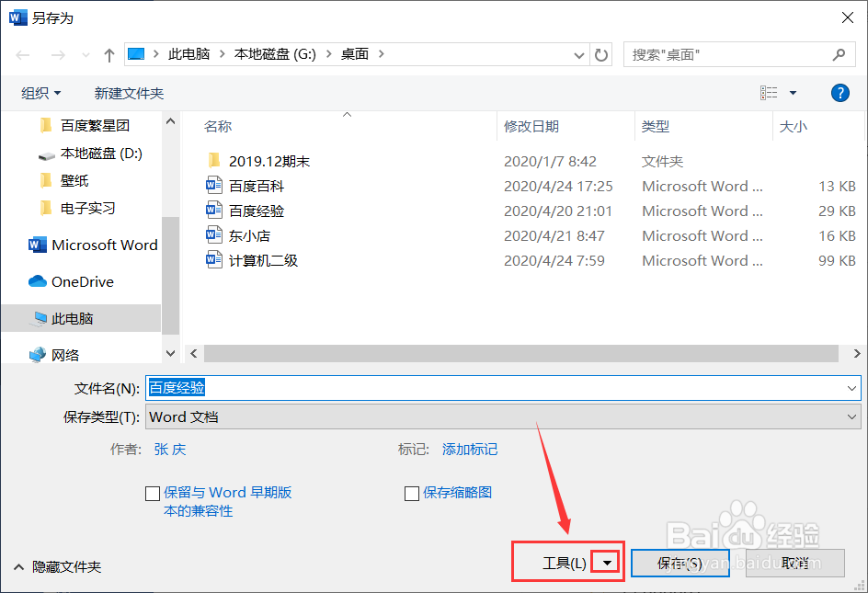Select the 百度经验 Word file in list
Screen dimensions: 868x593
tap(246, 211)
